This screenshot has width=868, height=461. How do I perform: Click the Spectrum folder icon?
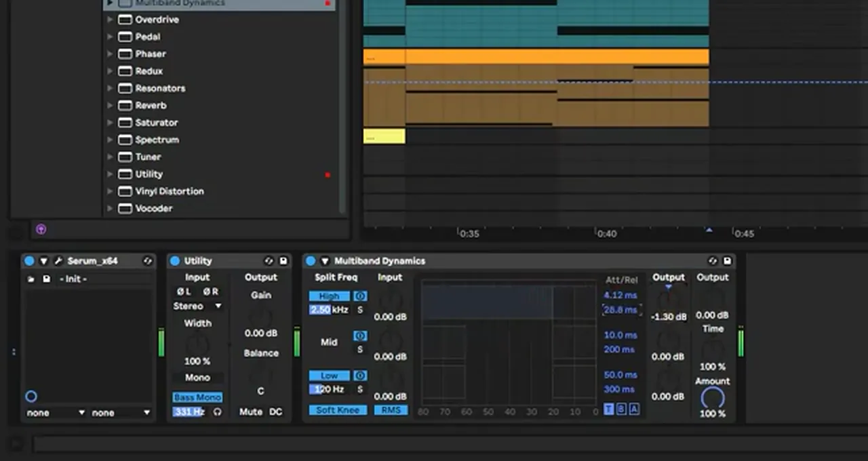click(125, 140)
